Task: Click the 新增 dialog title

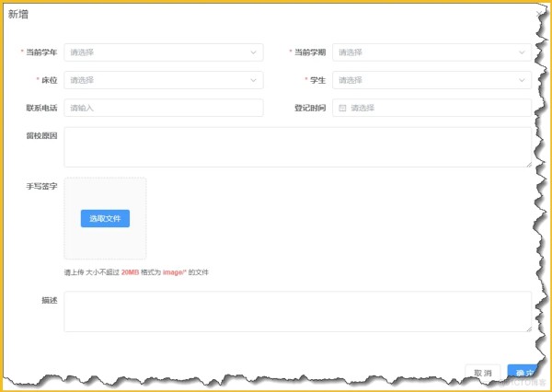Action: [18, 15]
